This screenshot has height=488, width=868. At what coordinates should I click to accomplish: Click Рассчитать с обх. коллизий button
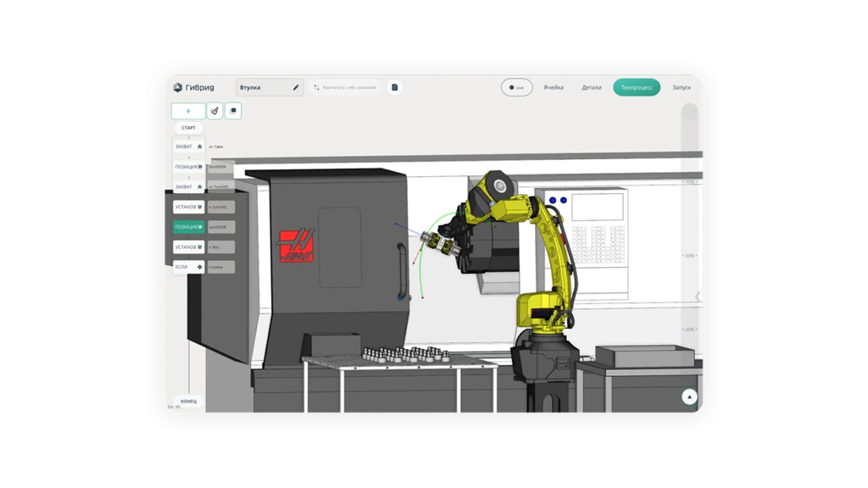[x=345, y=87]
